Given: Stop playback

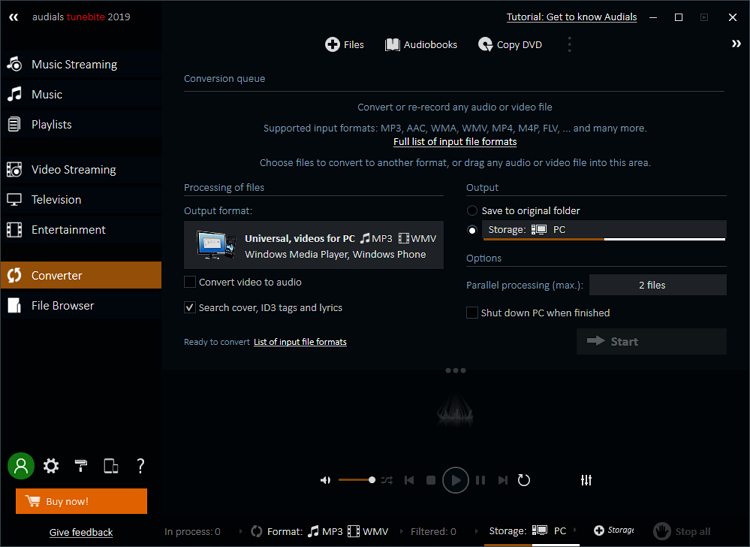Looking at the screenshot, I should (431, 480).
